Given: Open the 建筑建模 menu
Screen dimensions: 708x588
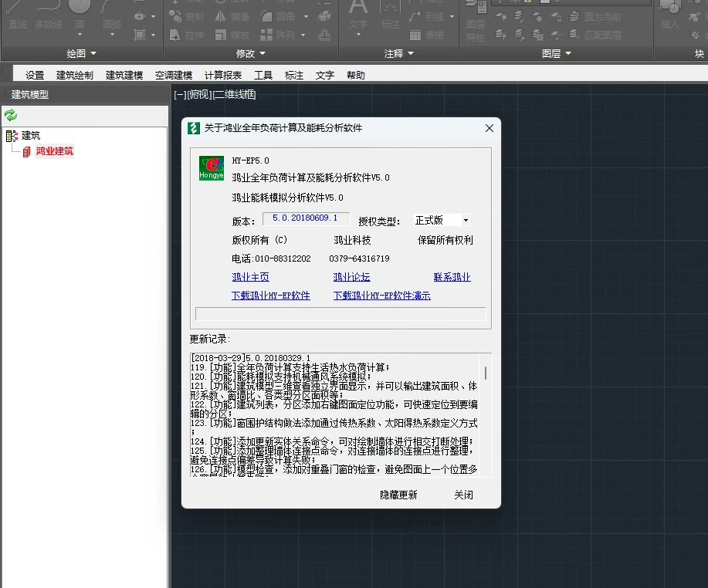Looking at the screenshot, I should coord(124,76).
